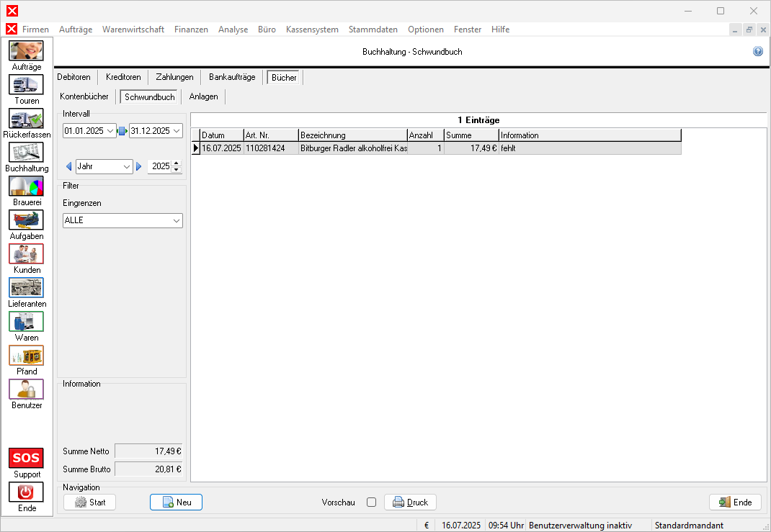
Task: Go to next period with right arrow
Action: (139, 166)
